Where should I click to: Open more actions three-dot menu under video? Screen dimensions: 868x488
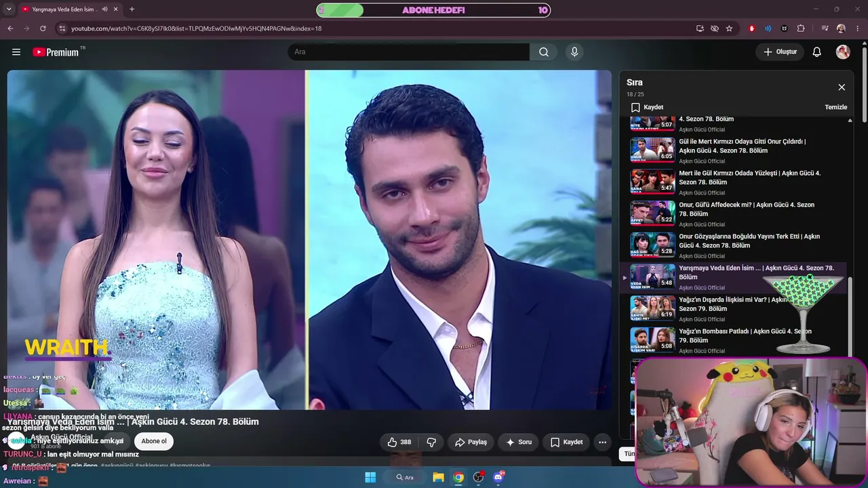tap(602, 442)
